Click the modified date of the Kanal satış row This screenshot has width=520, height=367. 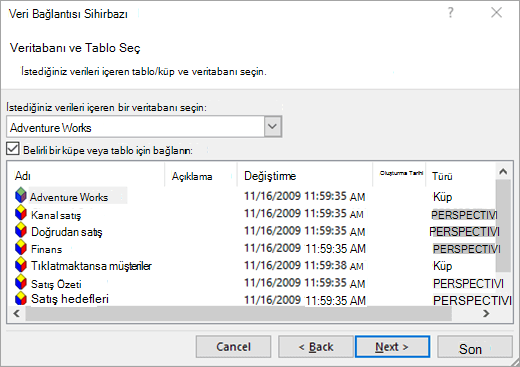(x=304, y=213)
